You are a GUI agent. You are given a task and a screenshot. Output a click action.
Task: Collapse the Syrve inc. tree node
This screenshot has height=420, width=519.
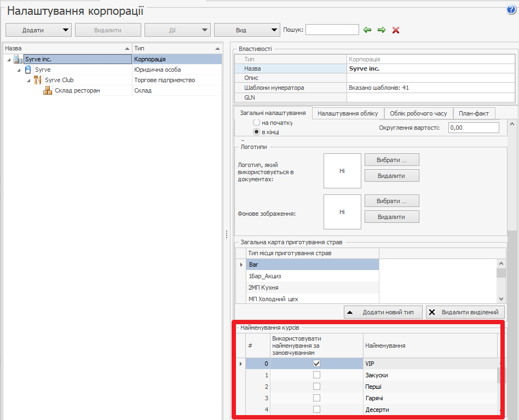[9, 59]
